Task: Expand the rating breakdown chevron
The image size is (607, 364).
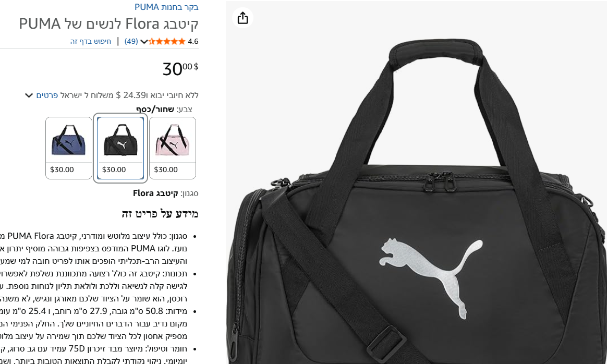Action: 143,41
